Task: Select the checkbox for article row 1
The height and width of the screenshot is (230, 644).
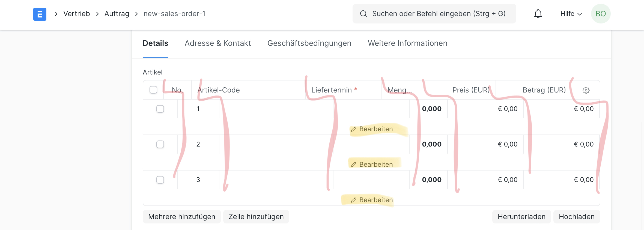Action: pos(160,109)
